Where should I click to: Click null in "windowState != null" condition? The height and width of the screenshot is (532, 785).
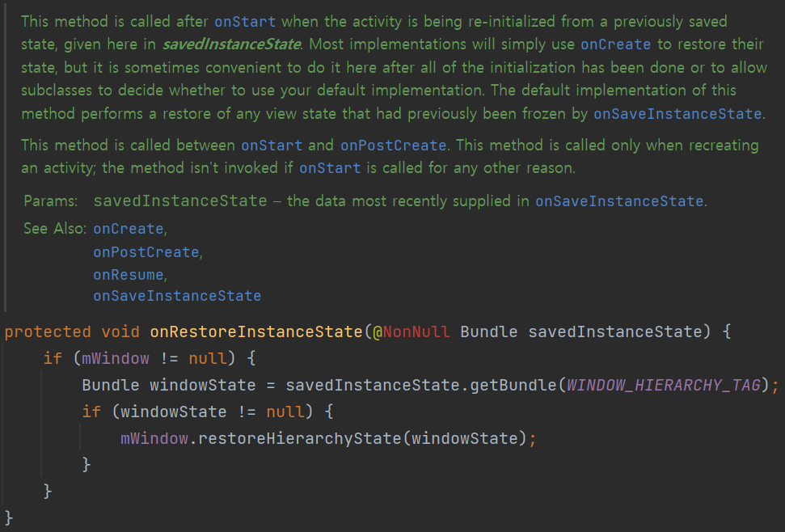click(285, 412)
